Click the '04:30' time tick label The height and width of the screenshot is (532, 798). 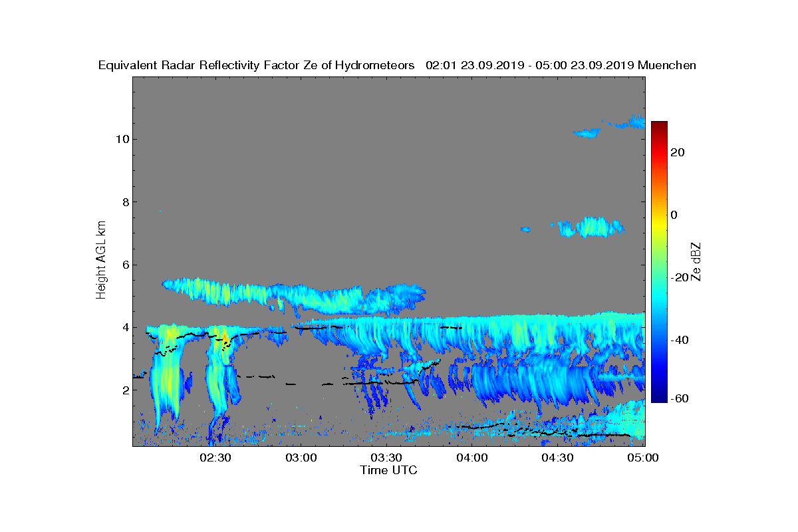point(558,458)
